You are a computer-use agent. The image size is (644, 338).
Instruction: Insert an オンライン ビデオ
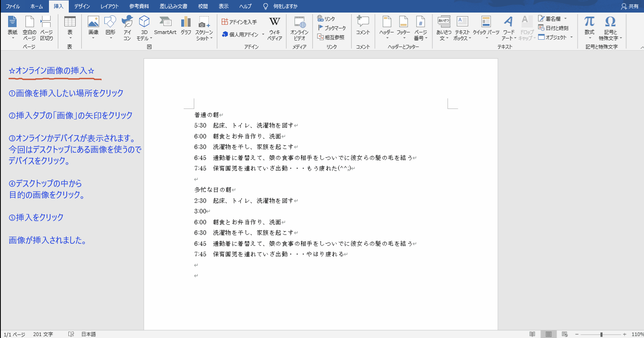(299, 28)
